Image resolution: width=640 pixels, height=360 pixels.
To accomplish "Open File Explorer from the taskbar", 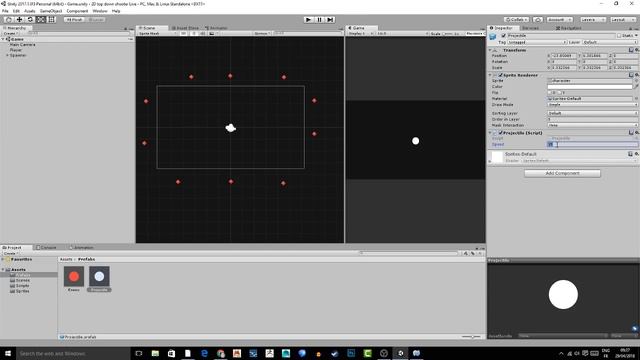I will point(155,353).
